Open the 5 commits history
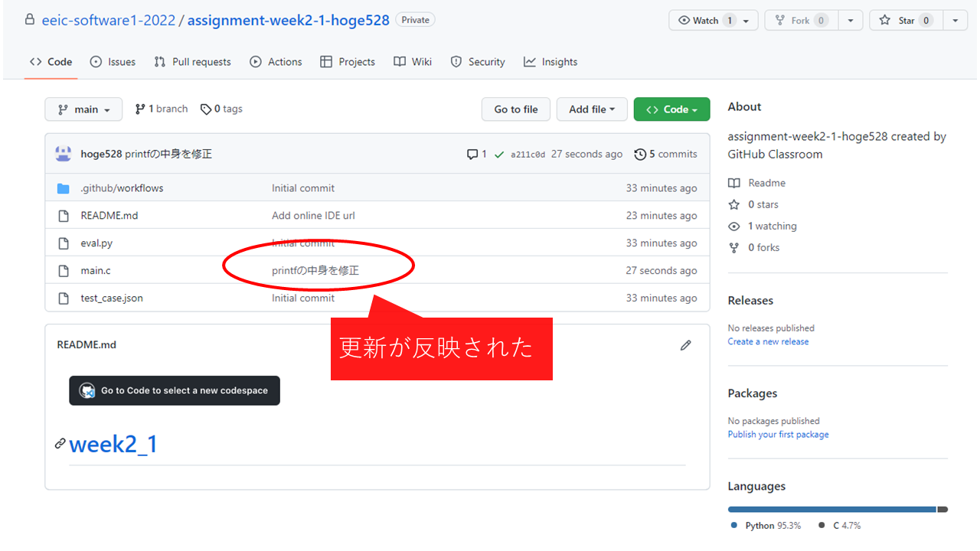The width and height of the screenshot is (980, 551). click(x=665, y=154)
